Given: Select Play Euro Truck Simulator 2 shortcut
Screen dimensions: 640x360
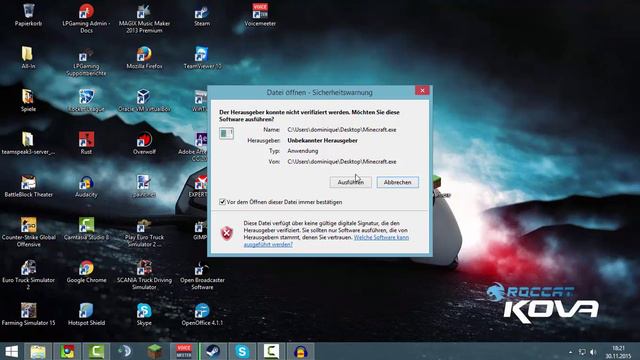Looking at the screenshot, I should [144, 232].
